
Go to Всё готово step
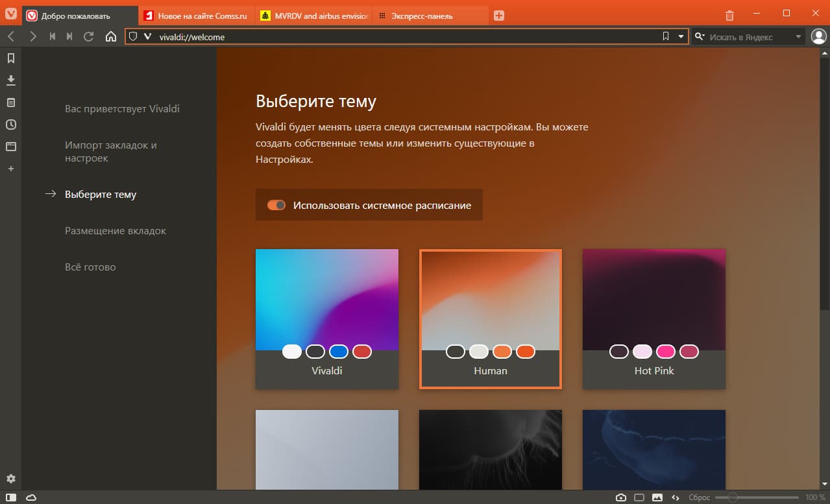coord(90,267)
